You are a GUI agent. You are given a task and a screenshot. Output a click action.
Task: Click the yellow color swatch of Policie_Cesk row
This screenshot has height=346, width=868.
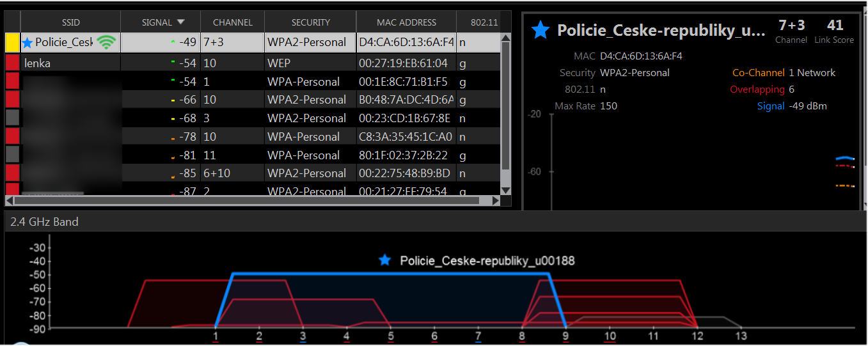pyautogui.click(x=12, y=43)
